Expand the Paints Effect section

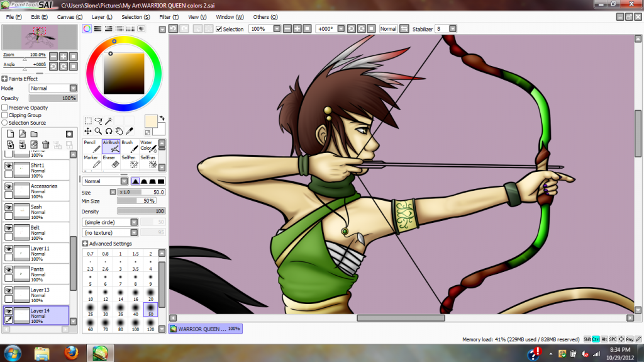point(4,79)
